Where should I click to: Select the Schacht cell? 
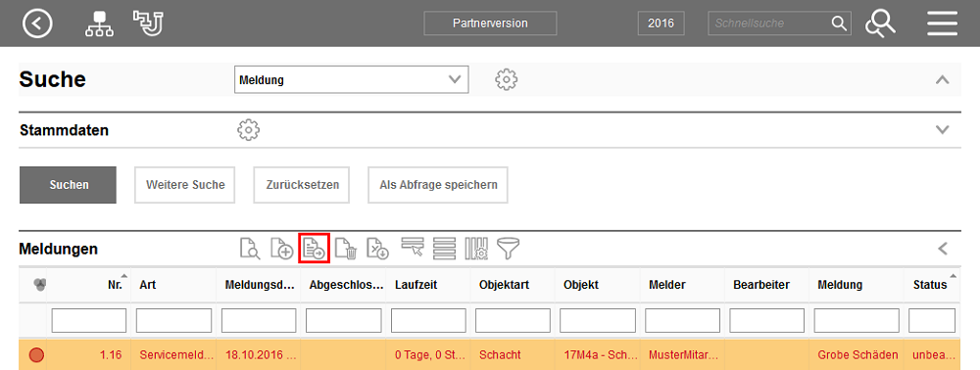[x=513, y=355]
